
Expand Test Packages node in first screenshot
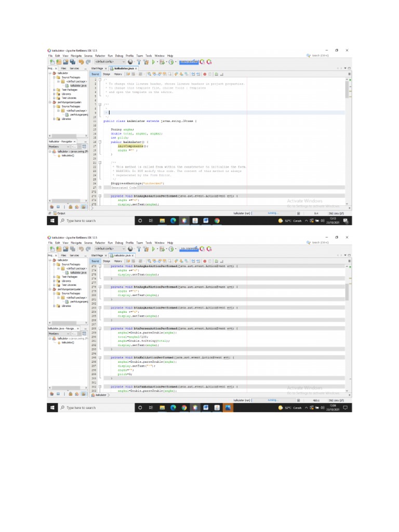54,90
